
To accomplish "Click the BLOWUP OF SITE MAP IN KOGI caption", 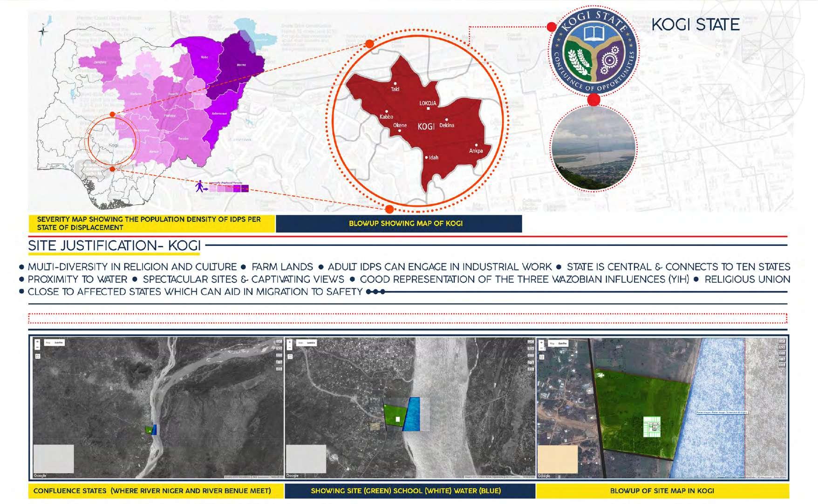I will 662,491.
